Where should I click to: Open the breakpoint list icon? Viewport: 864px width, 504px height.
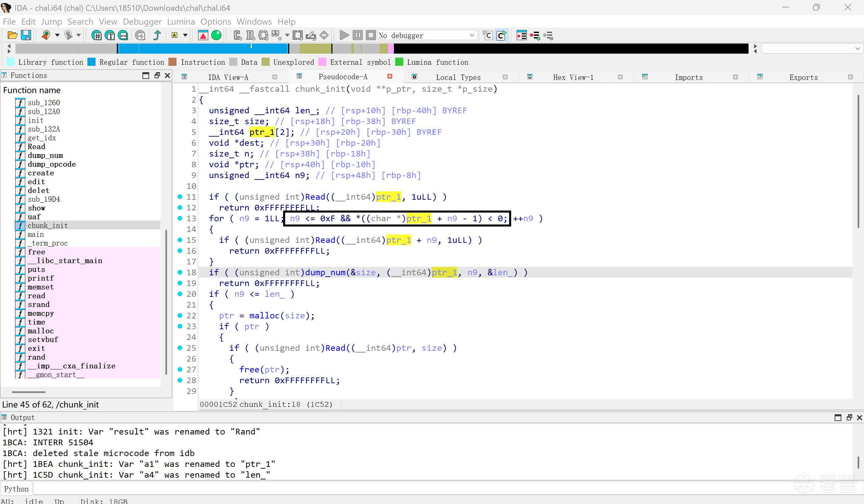521,35
